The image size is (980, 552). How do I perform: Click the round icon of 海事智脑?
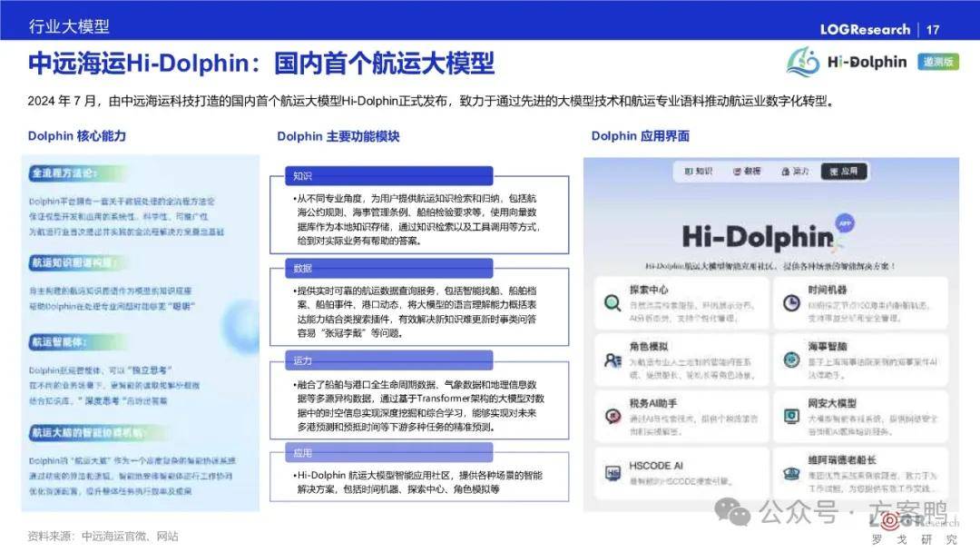[x=792, y=360]
